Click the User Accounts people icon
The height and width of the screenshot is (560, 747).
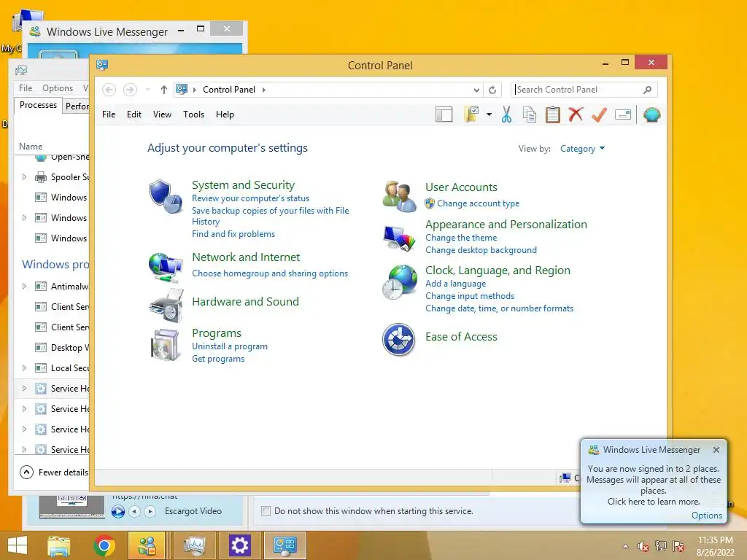[x=399, y=195]
